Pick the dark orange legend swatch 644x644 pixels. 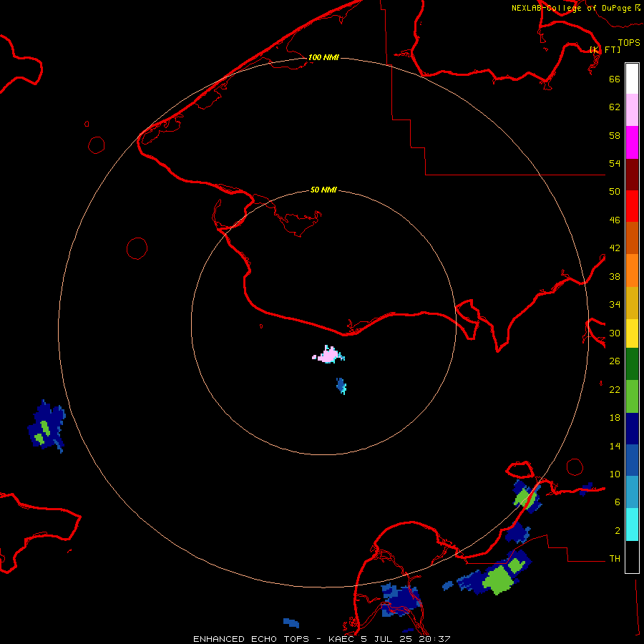(x=632, y=238)
